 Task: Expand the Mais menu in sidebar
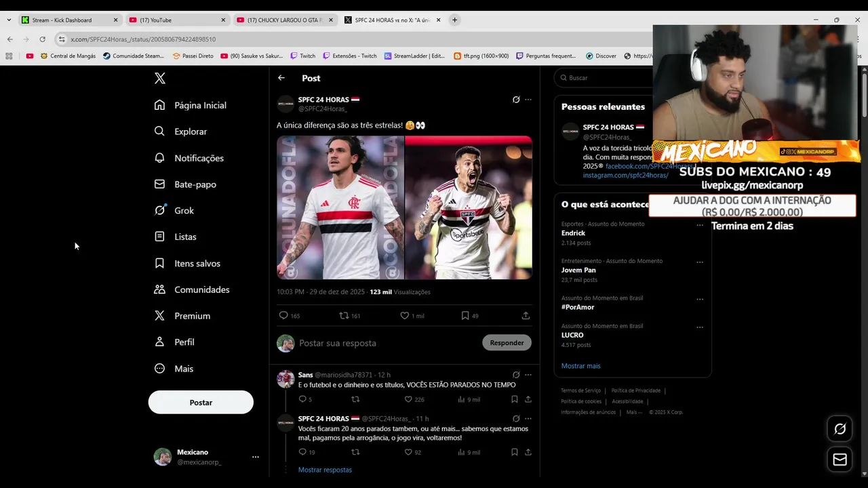click(x=174, y=369)
